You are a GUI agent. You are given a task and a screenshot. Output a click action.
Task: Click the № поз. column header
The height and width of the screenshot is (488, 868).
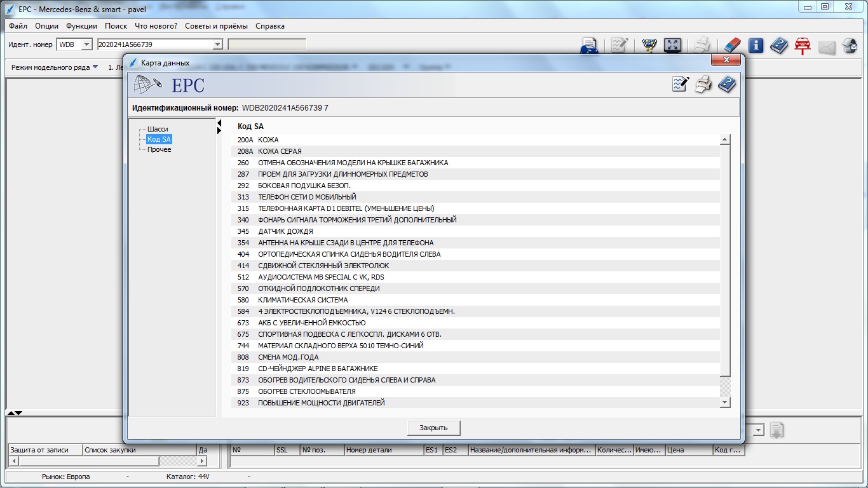click(x=322, y=450)
